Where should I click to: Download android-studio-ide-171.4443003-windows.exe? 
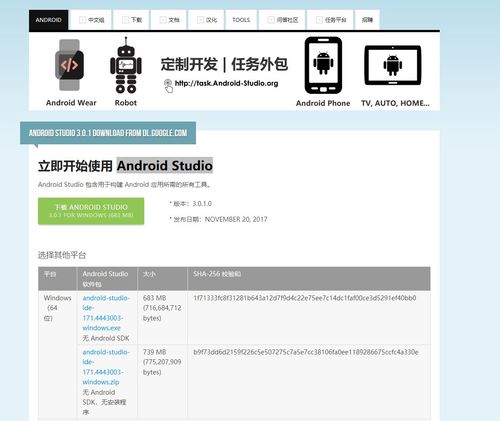pyautogui.click(x=106, y=313)
